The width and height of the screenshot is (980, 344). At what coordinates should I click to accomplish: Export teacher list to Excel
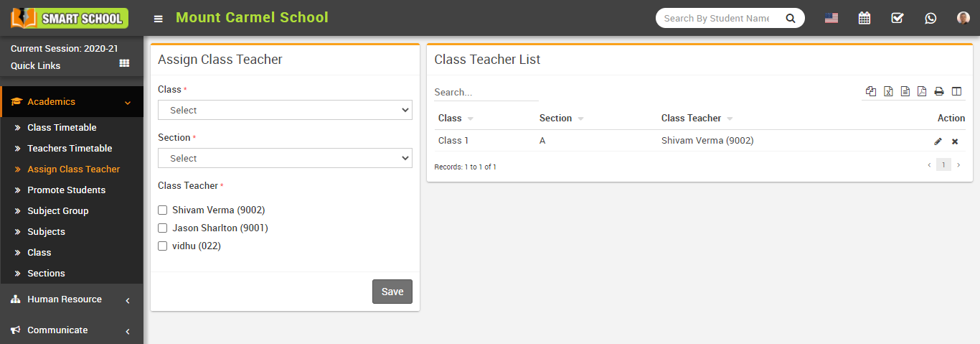point(888,91)
